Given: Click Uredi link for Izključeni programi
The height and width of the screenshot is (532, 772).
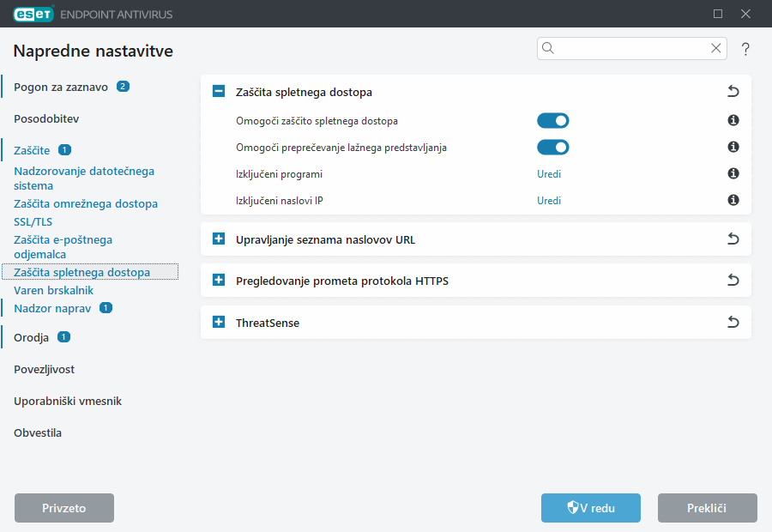Looking at the screenshot, I should [549, 173].
